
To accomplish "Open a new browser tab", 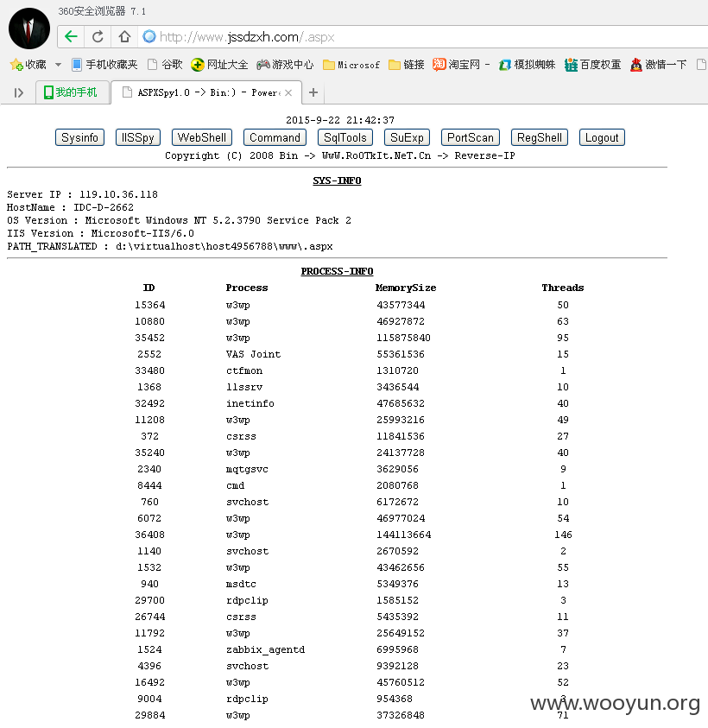I will (x=313, y=92).
